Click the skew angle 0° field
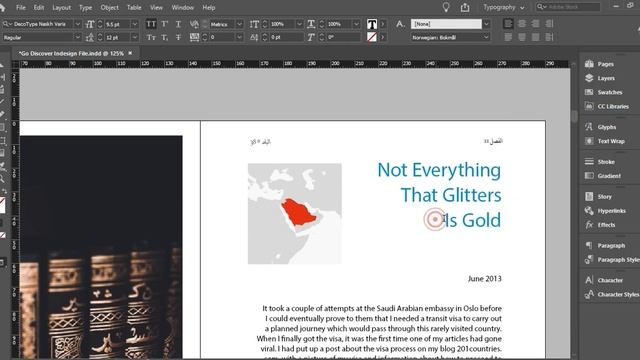Screen dimensions: 640x360 tap(344, 37)
